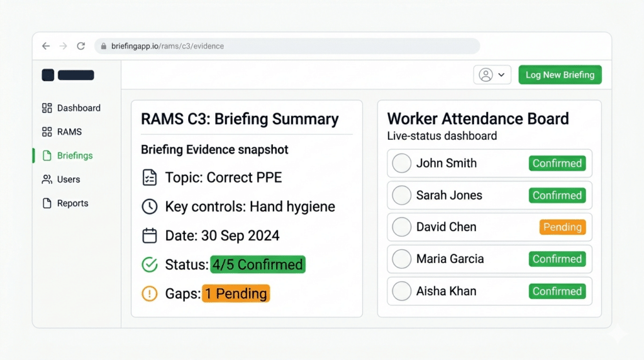Focus the briefingapp.io address bar
Screen dimensions: 644x360
(287, 46)
